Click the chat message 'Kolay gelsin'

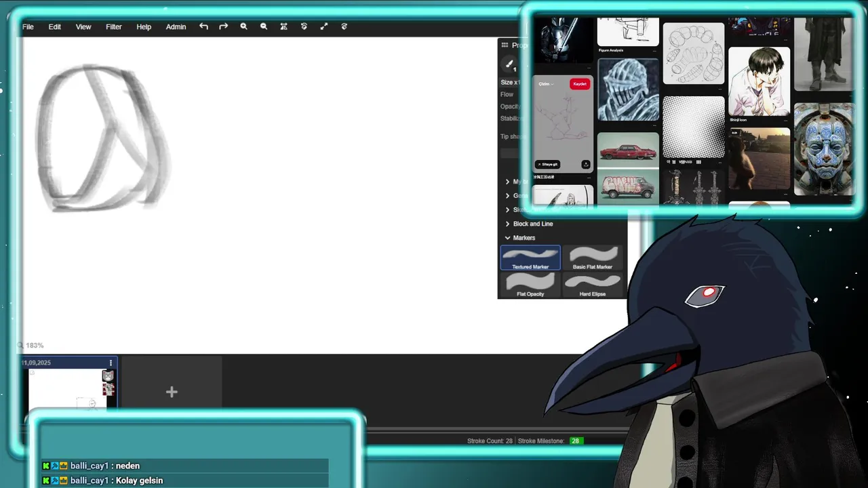140,481
